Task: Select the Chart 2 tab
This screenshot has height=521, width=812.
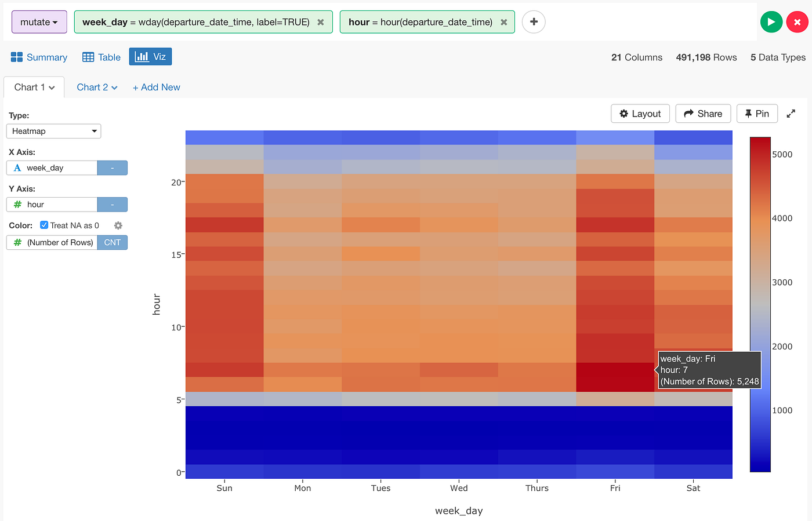Action: [x=93, y=87]
